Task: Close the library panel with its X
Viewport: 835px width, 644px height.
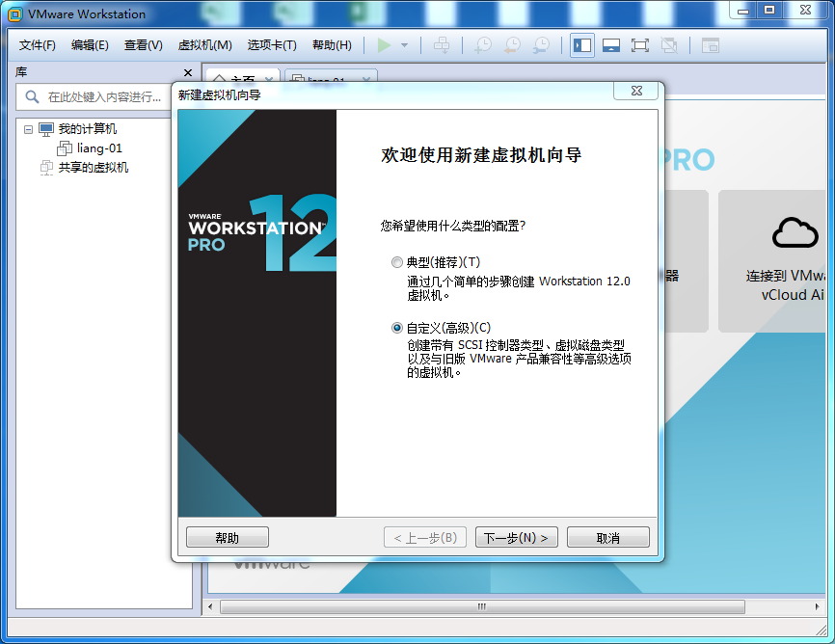Action: click(187, 72)
